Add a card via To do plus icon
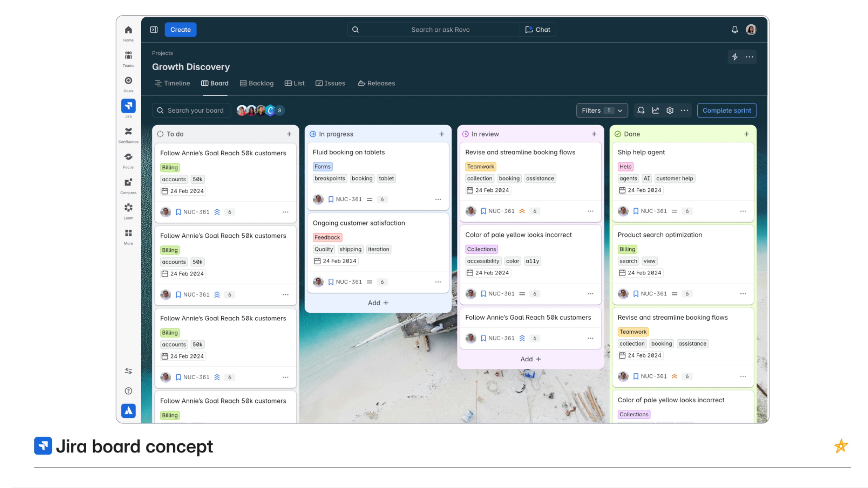The height and width of the screenshot is (488, 868). coord(289,134)
